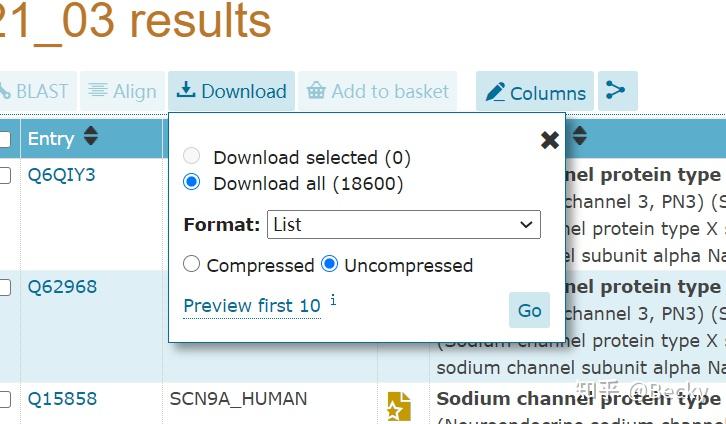Select the Download all (18600) option

[x=192, y=183]
